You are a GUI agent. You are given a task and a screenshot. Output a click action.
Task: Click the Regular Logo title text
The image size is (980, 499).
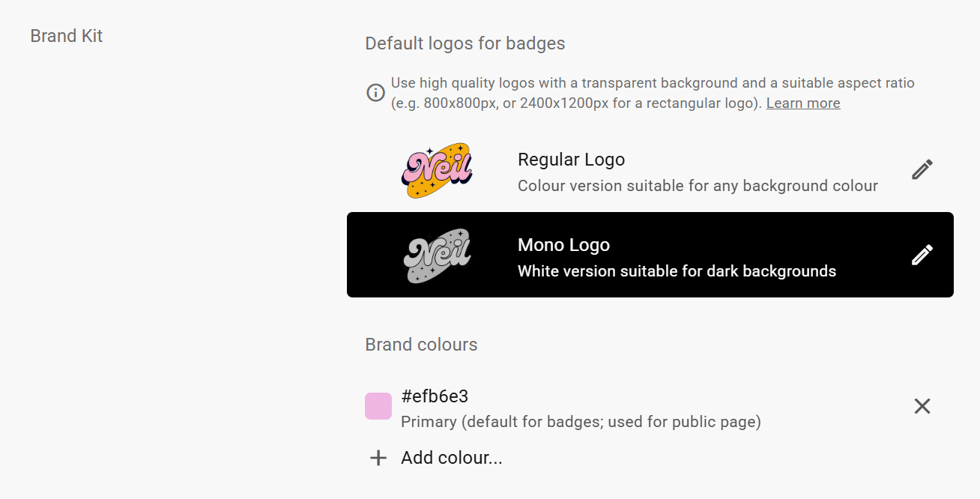[x=571, y=159]
